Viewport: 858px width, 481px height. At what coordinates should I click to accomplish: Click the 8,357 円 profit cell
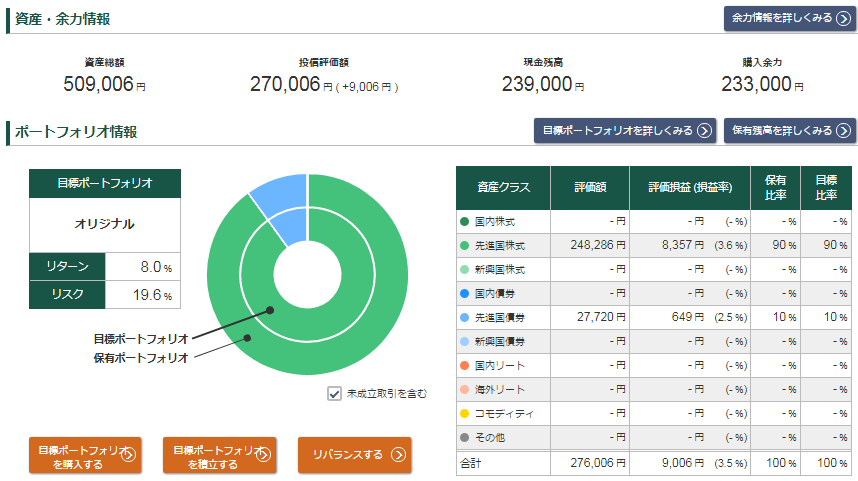pos(682,245)
